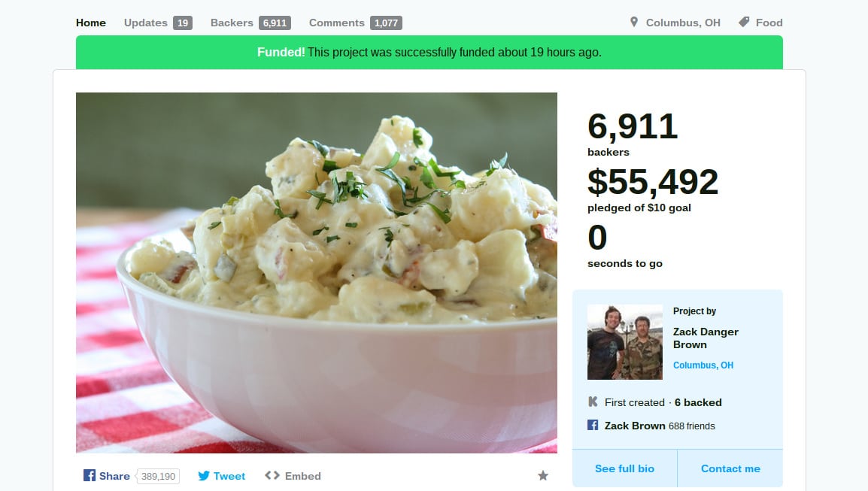Star this project with the star icon
The width and height of the screenshot is (868, 491).
click(543, 475)
